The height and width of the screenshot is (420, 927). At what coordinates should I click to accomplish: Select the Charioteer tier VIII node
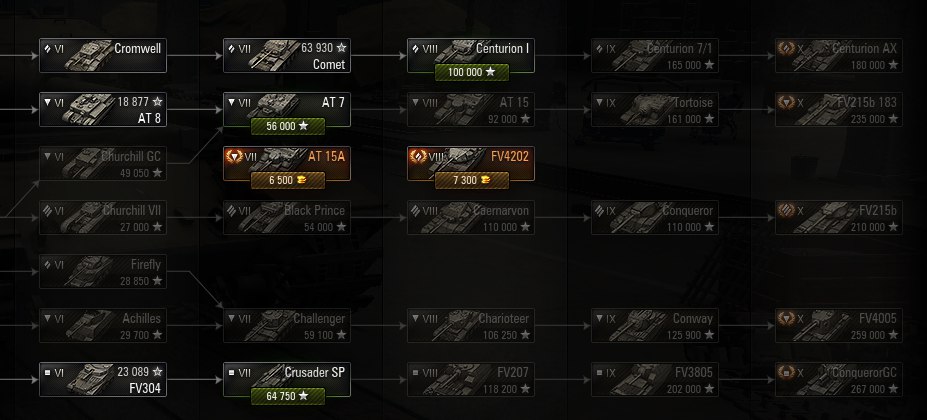pos(471,325)
